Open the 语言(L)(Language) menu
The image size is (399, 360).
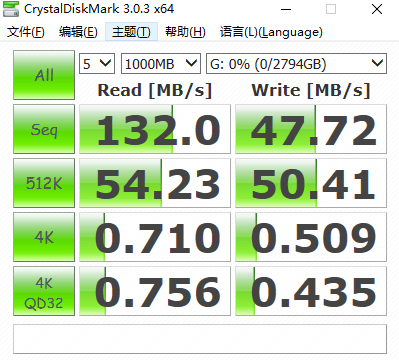pos(271,32)
